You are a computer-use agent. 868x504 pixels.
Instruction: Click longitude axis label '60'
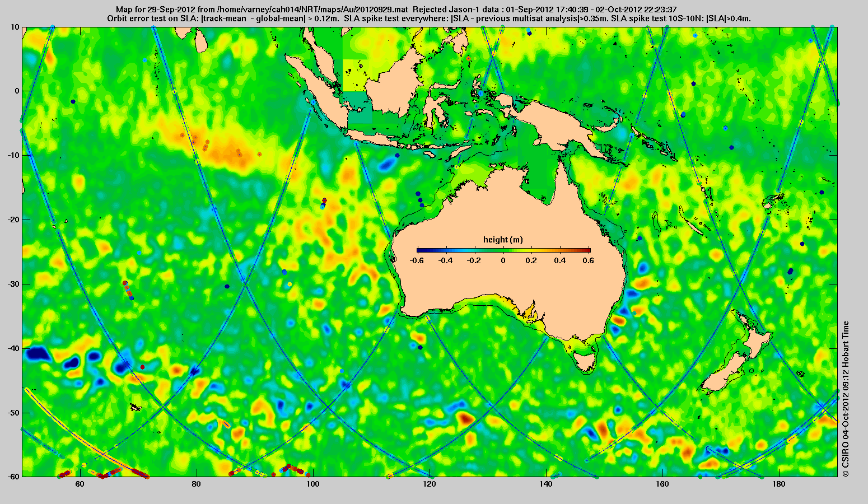tap(80, 484)
